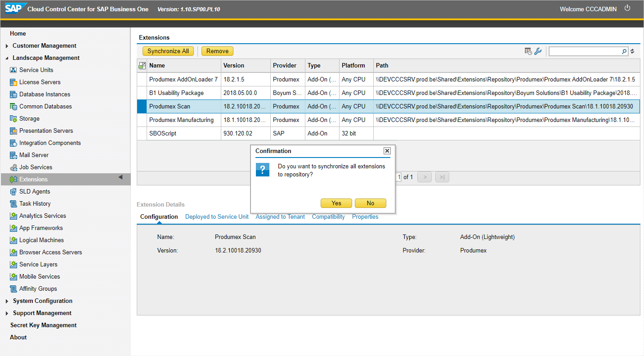Expand the Support Management section
Viewport: 644px width, 356px height.
(x=7, y=313)
